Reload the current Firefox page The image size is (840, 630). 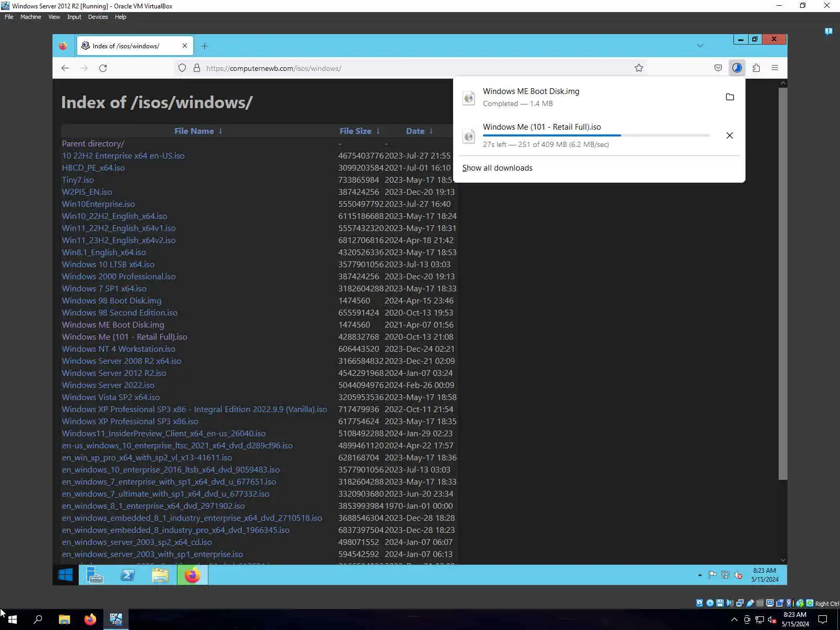click(x=103, y=68)
